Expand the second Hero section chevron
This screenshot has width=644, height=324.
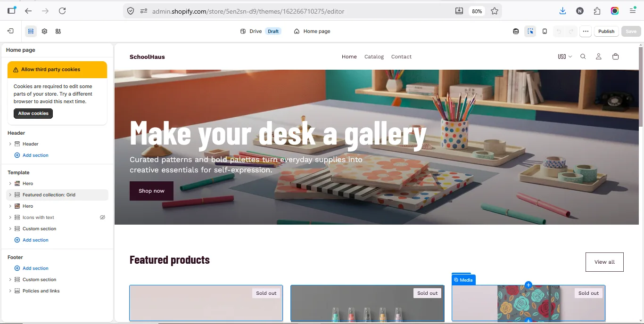coord(10,206)
